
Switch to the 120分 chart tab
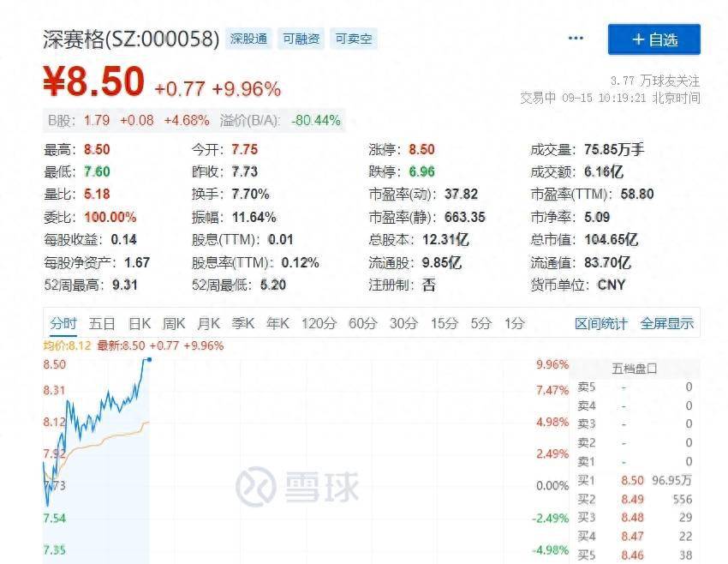[319, 323]
